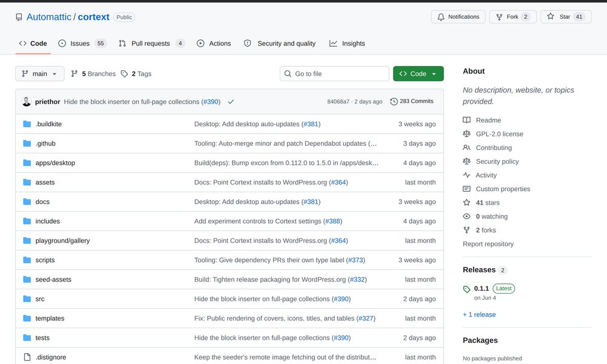Image resolution: width=607 pixels, height=364 pixels.
Task: Open the Issues tab
Action: 82,43
